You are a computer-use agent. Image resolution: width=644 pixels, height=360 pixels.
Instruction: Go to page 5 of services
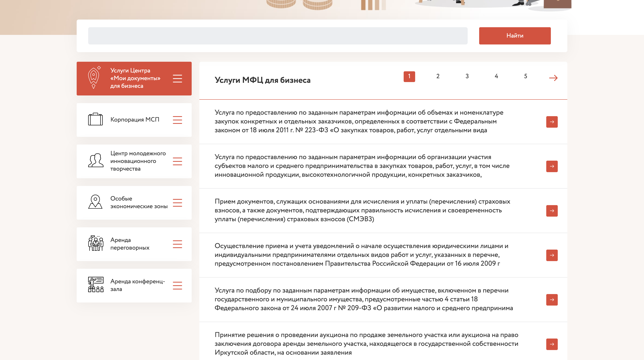(526, 76)
